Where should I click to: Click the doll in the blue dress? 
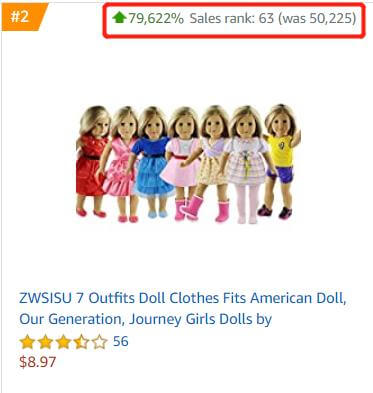click(153, 162)
